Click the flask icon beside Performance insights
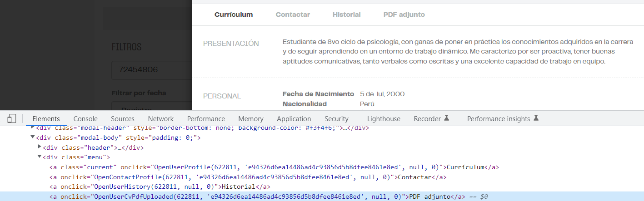This screenshot has width=644, height=201. 536,118
